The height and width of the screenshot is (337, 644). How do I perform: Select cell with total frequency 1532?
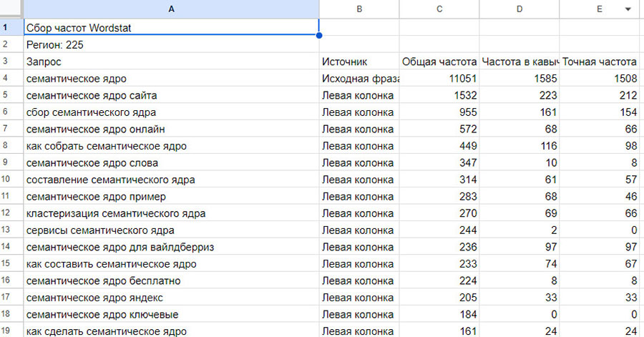tap(439, 95)
